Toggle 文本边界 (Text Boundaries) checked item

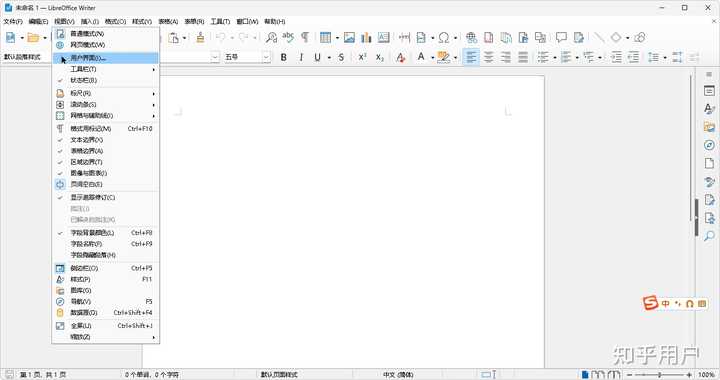coord(106,140)
